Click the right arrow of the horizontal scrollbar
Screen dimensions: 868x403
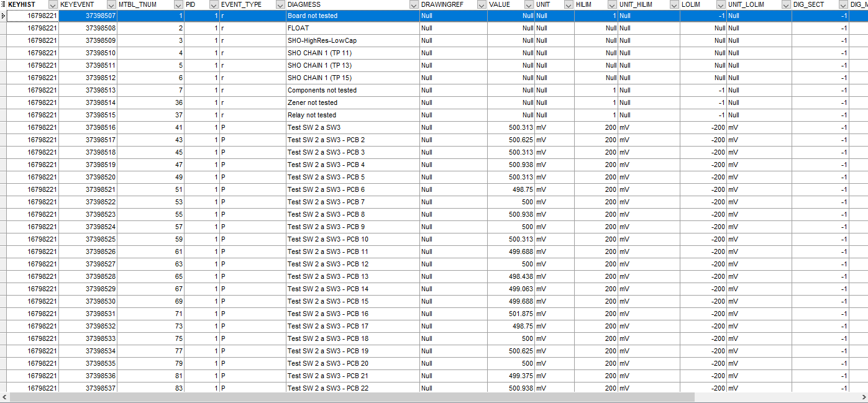[x=864, y=398]
